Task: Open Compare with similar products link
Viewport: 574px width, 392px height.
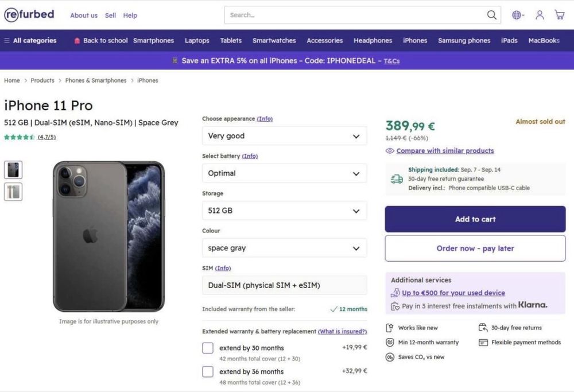Action: [445, 151]
